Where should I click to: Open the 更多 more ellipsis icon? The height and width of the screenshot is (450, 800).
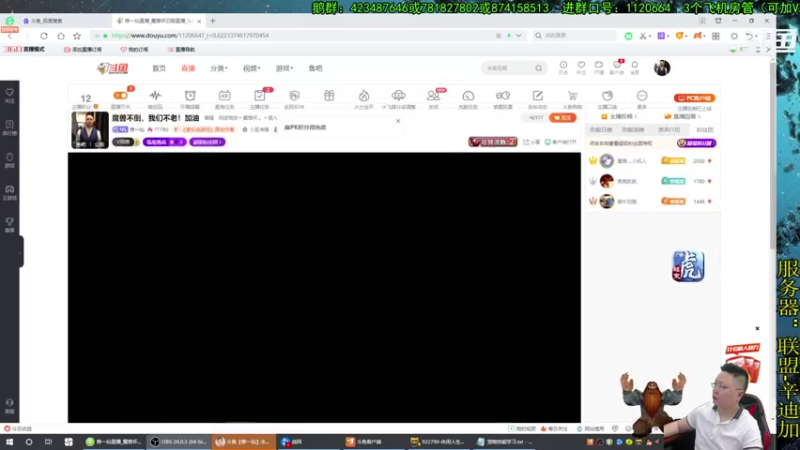[642, 98]
